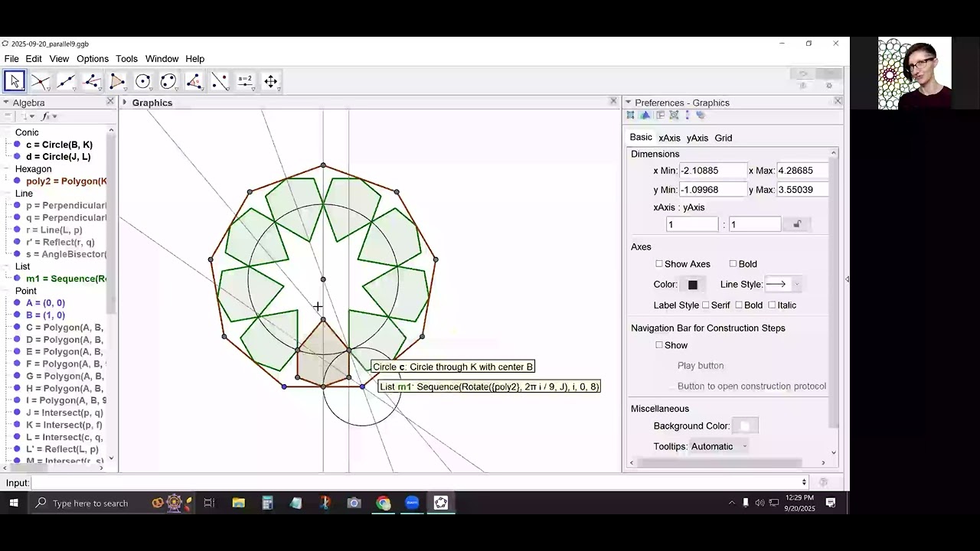Close the Preferences - Graphics panel
980x551 pixels.
838,102
